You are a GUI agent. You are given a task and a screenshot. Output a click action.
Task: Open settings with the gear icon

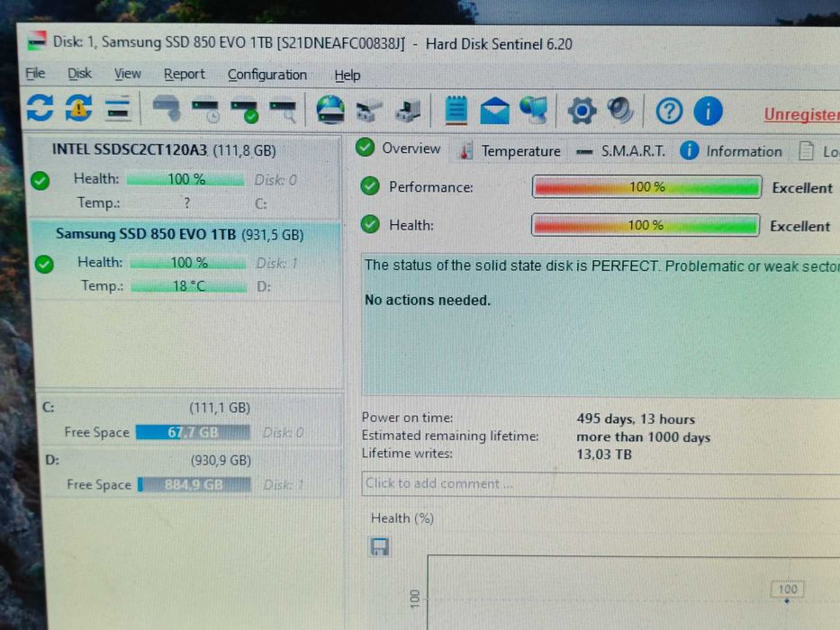(582, 112)
